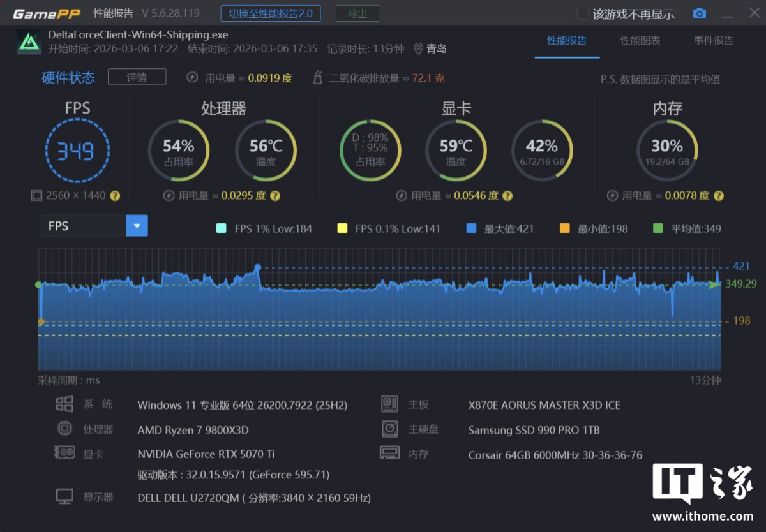Click the GPU 59℃ temperature gauge
Viewport: 766px width, 532px height.
456,151
